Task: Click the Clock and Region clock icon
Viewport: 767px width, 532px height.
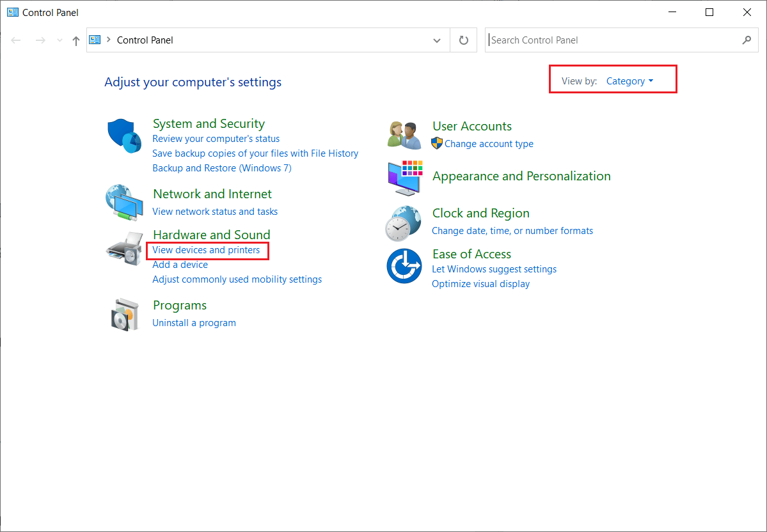Action: pyautogui.click(x=404, y=223)
